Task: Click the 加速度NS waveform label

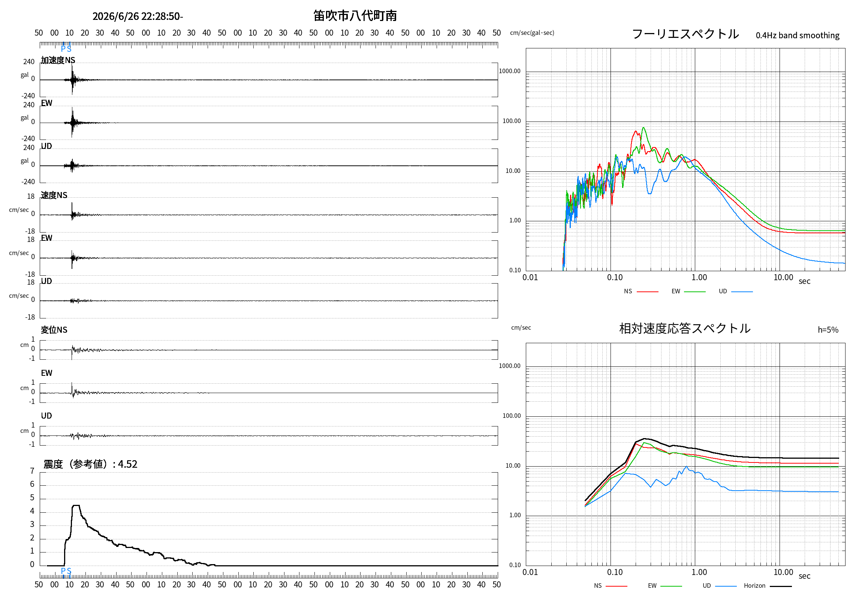Action: click(58, 60)
